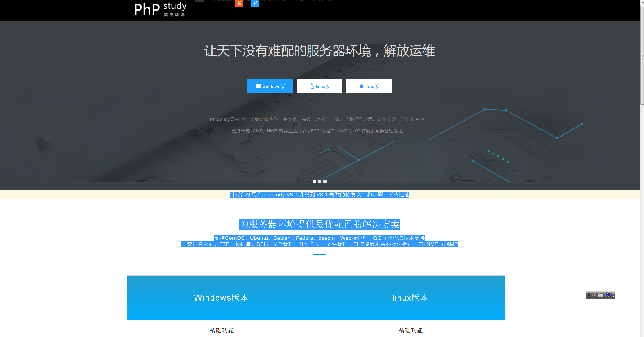Image resolution: width=644 pixels, height=337 pixels.
Task: Click the notice about V8.0 升级到 V8.1 失败
Action: 306,195
